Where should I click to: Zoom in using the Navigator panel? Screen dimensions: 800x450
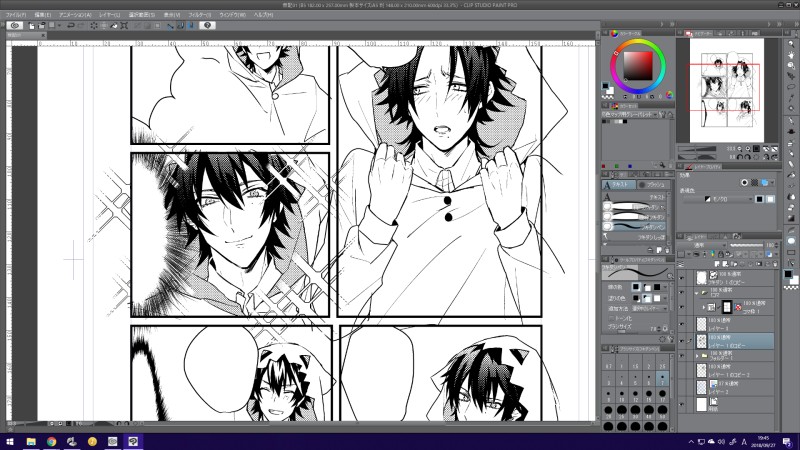click(748, 149)
